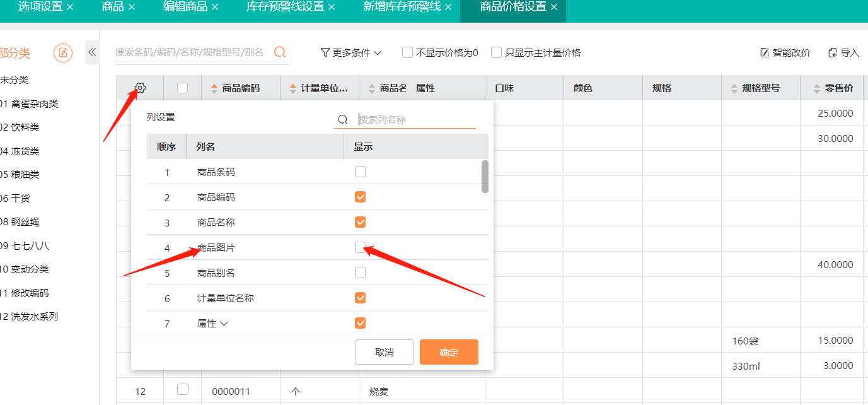The image size is (868, 405).
Task: Enable the 商品图片 display checkbox
Action: click(x=360, y=247)
